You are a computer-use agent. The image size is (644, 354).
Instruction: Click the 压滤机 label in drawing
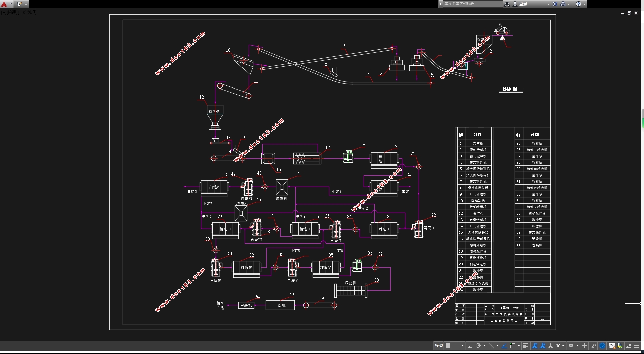[351, 283]
